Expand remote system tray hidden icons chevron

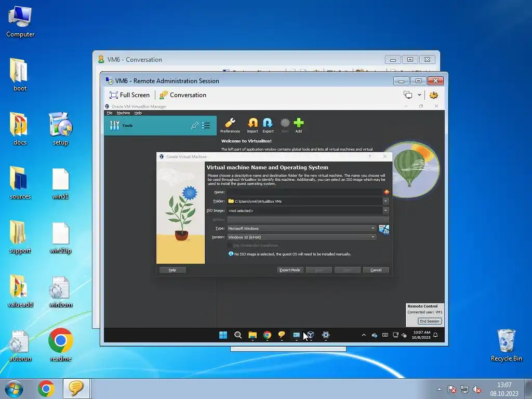pos(364,335)
